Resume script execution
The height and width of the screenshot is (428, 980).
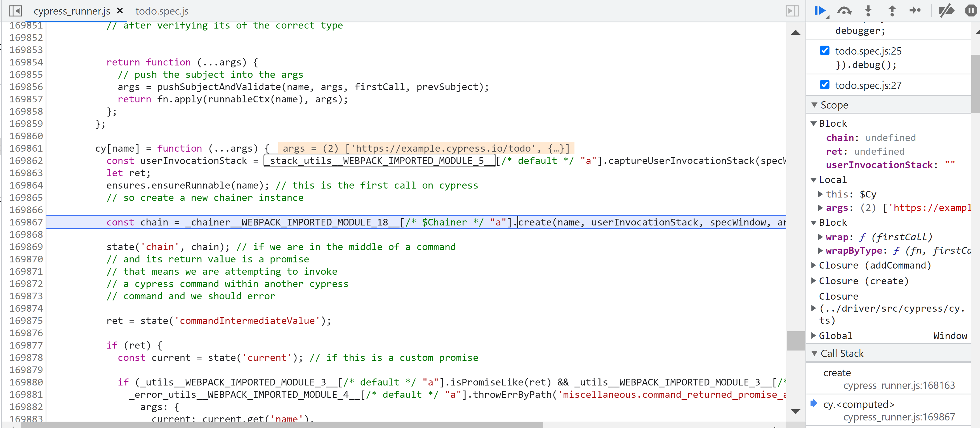[820, 11]
